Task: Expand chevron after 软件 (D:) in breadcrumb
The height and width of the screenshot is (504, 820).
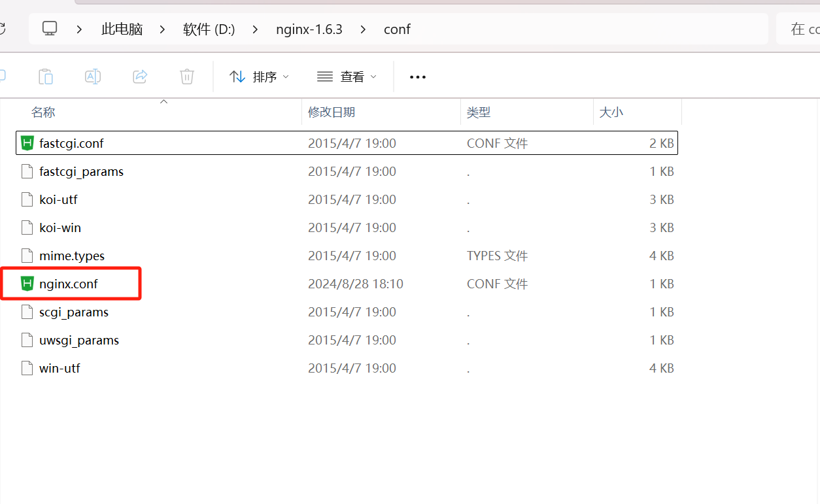Action: 256,29
